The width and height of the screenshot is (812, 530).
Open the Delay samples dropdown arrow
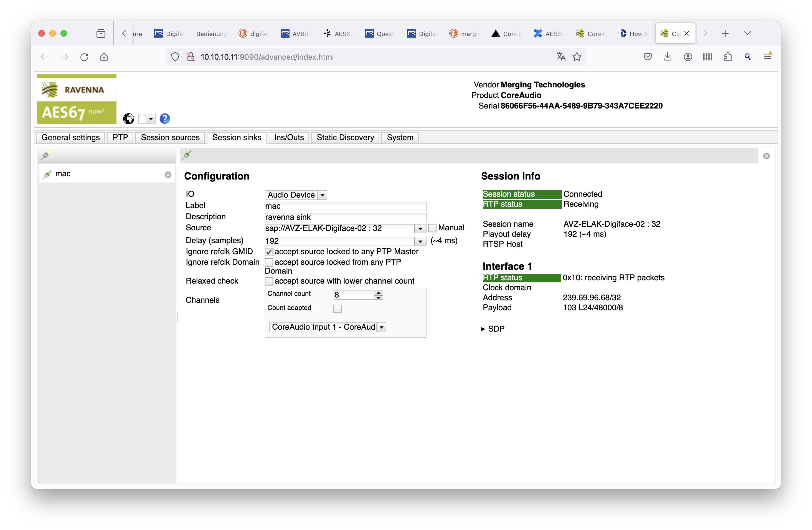point(420,241)
